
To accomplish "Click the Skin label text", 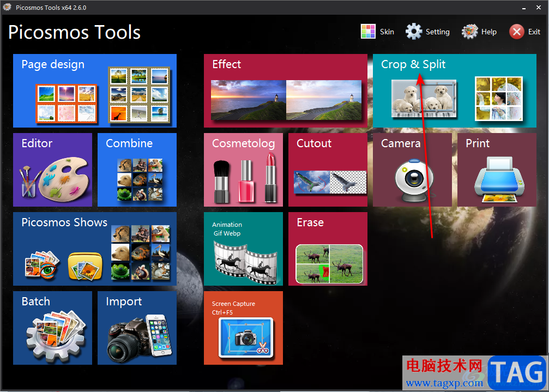I will [x=387, y=32].
